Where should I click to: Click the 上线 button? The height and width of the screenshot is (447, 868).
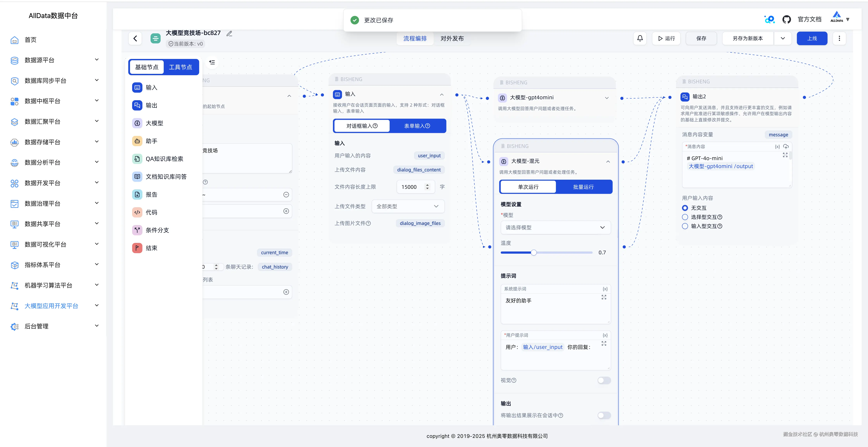(x=812, y=38)
